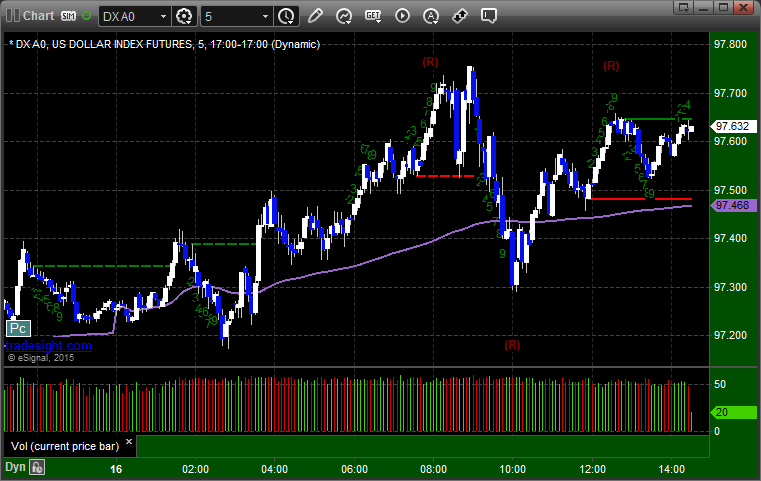Viewport: 761px width, 481px height.
Task: Click the 97.800 price axis label
Action: point(730,44)
